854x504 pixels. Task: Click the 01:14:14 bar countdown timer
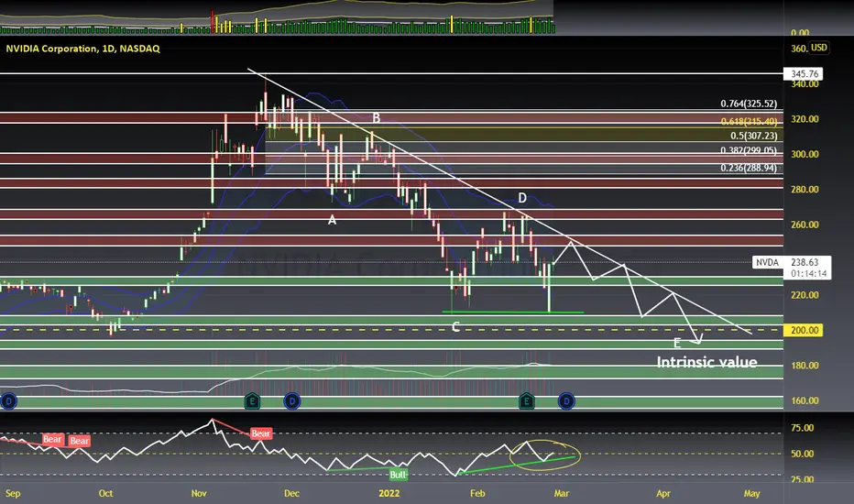pos(807,273)
